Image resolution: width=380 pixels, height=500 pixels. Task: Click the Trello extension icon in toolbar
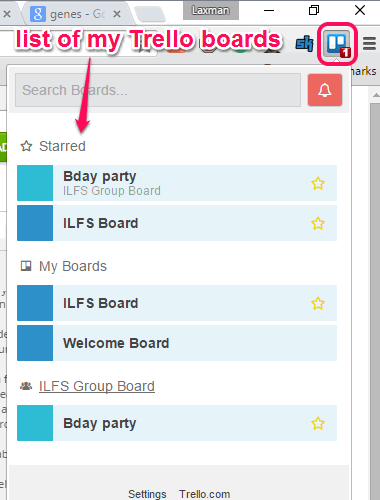pos(338,44)
